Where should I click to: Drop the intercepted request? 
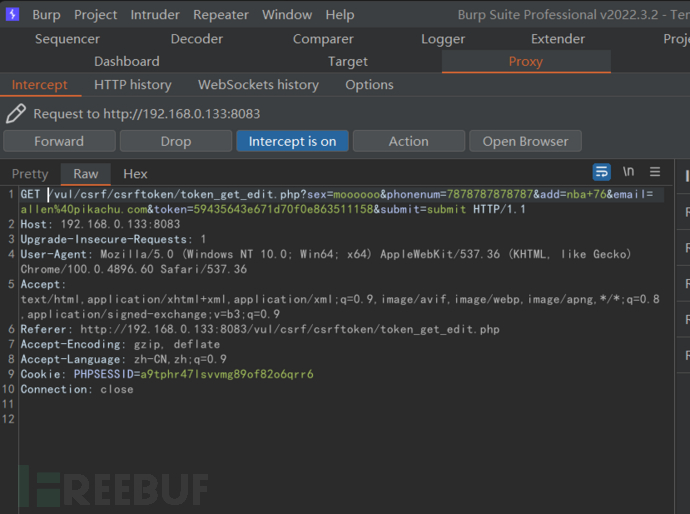coord(176,141)
